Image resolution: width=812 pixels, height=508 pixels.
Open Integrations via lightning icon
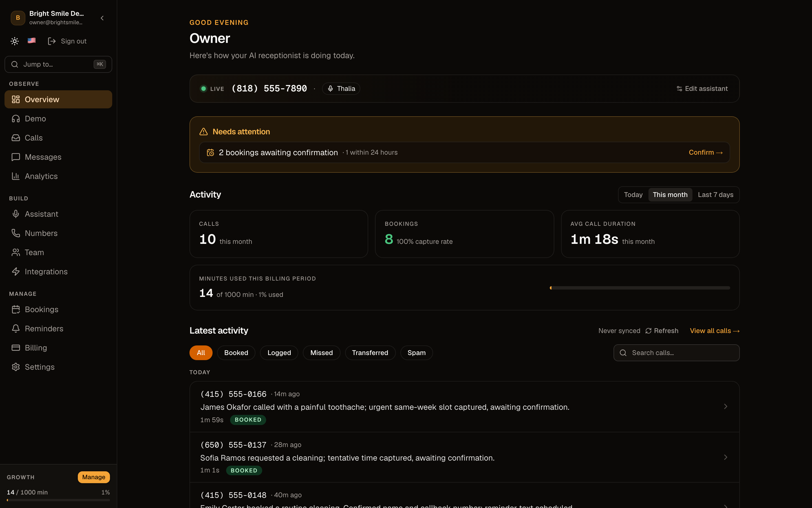[16, 271]
